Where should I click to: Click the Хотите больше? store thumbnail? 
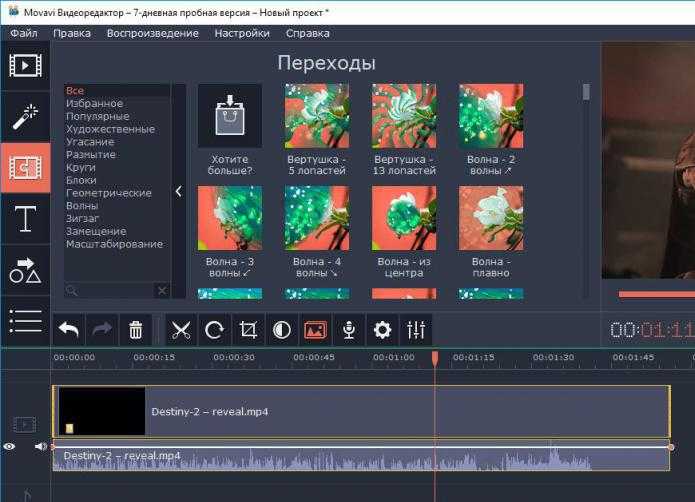coord(230,116)
